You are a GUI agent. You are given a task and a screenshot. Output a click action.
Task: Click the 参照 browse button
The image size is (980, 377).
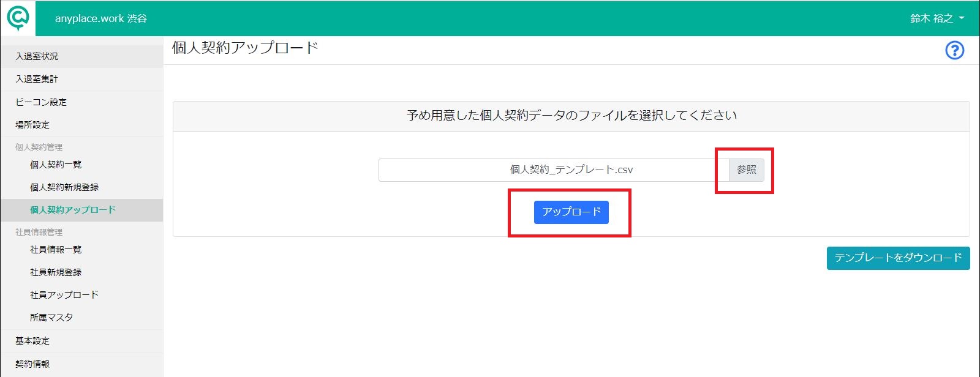(x=746, y=170)
